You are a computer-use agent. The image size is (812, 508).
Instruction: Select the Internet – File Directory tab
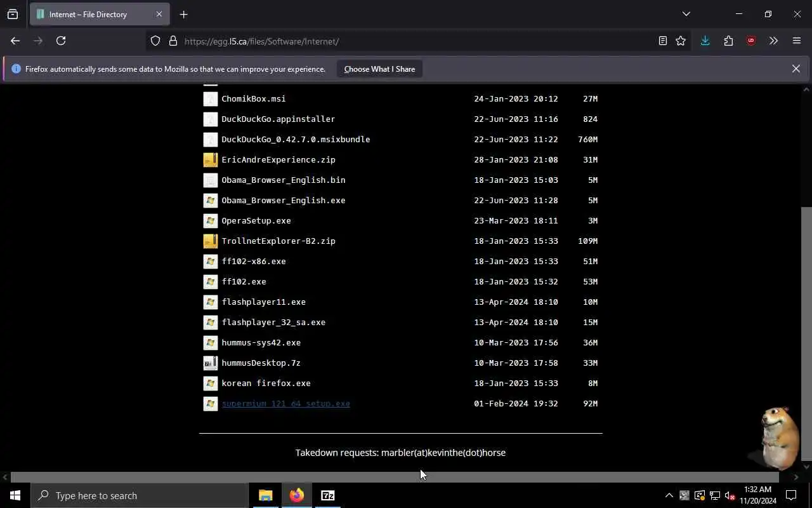(100, 14)
